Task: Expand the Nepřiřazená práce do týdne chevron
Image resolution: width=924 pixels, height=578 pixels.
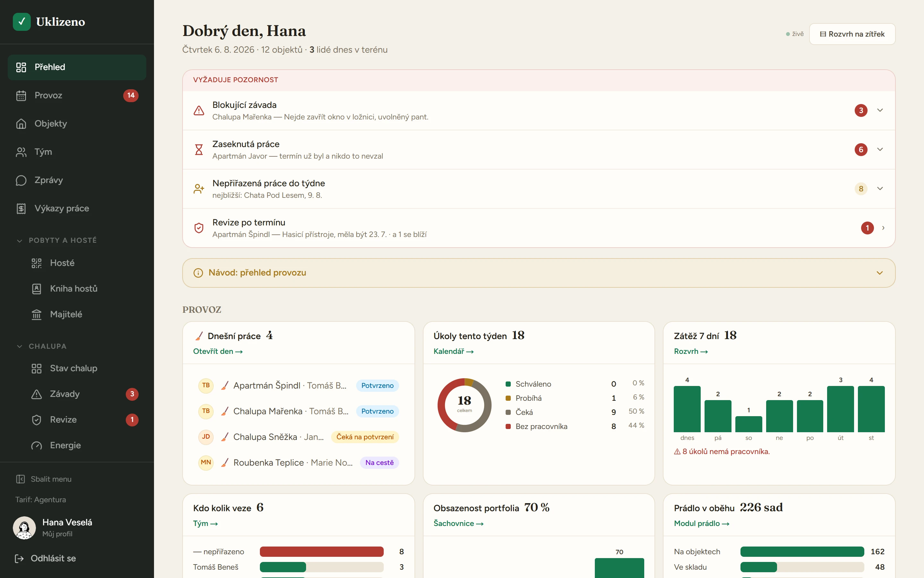Action: tap(880, 189)
